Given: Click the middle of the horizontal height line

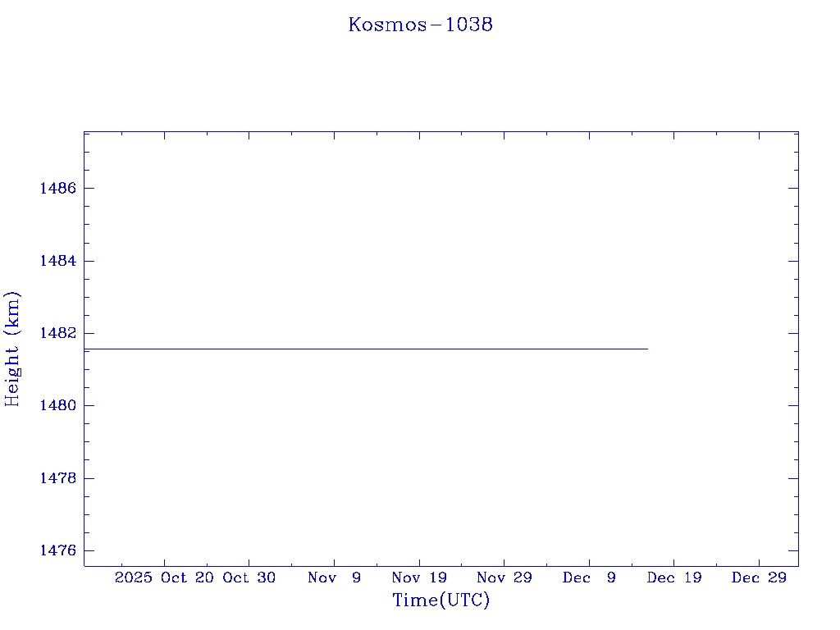Looking at the screenshot, I should coord(366,349).
